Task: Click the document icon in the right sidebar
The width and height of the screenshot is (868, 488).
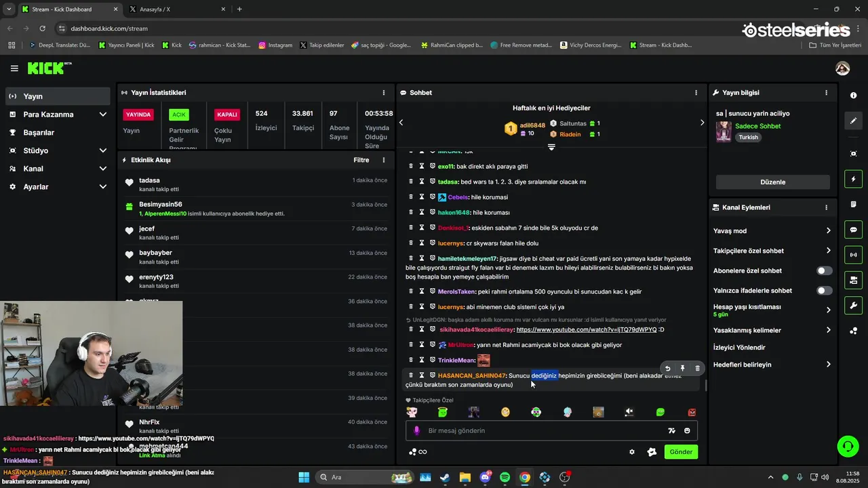Action: click(x=854, y=205)
